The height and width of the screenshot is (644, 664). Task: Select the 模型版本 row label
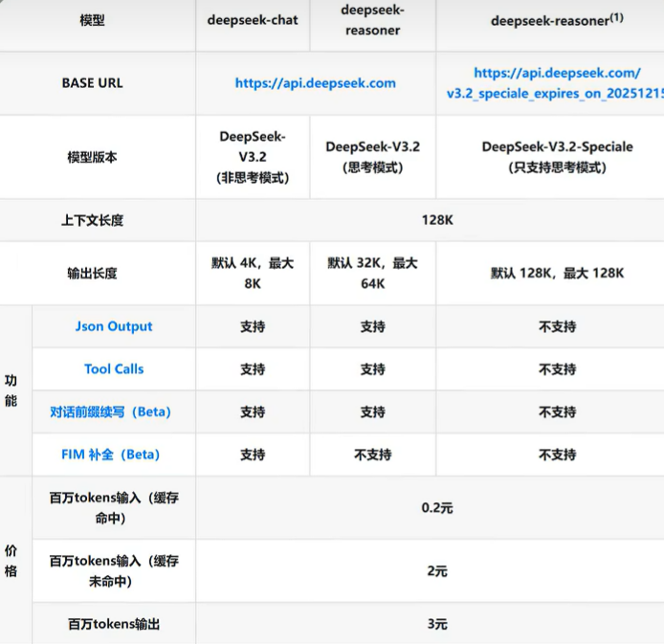coord(92,157)
